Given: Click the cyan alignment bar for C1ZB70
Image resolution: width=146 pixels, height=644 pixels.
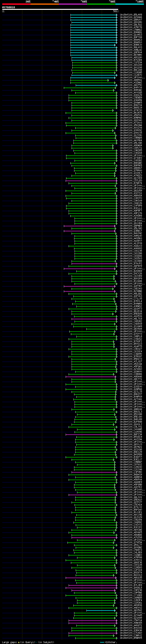Looking at the screenshot, I should [94, 75].
